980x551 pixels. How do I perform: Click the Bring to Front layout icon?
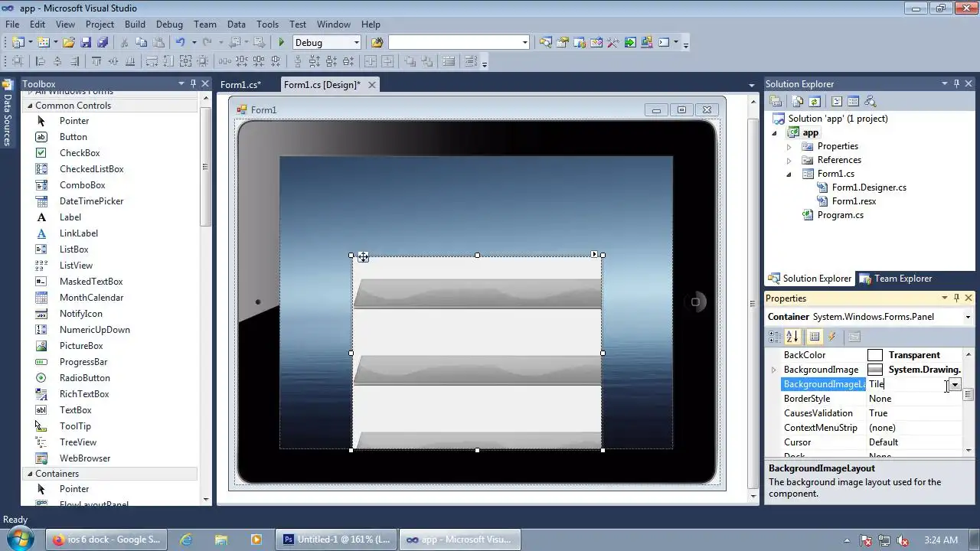point(410,62)
